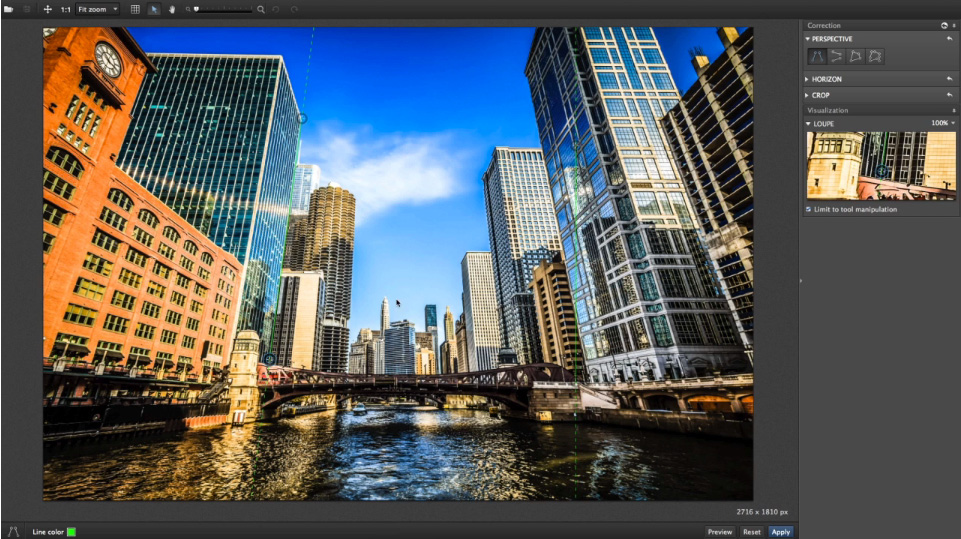The height and width of the screenshot is (539, 961).
Task: Click the small zoom-out magnifier
Action: point(188,10)
